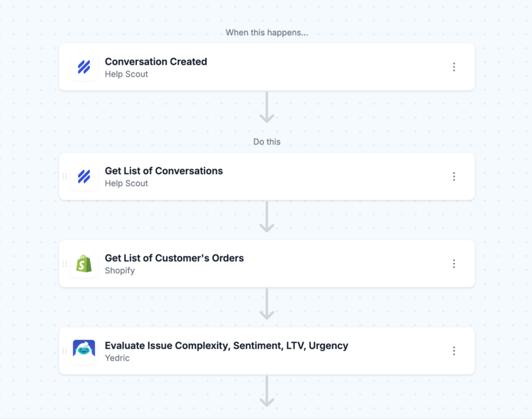The width and height of the screenshot is (532, 419).
Task: Select the Help Scout icon on Get List of Conversations
Action: tap(84, 176)
